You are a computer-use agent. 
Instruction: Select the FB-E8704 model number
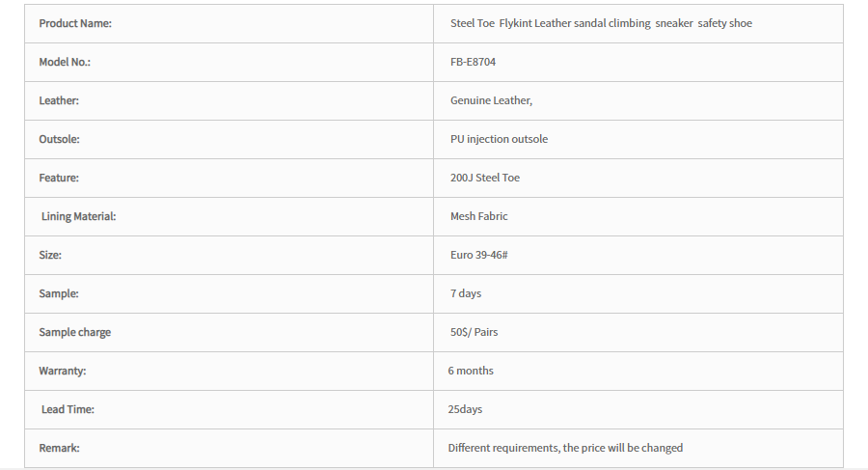tap(473, 62)
